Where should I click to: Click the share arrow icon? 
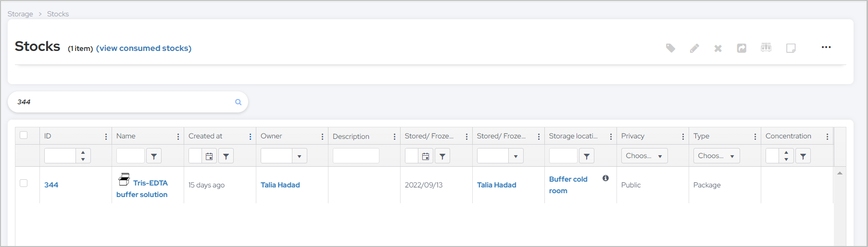click(x=742, y=48)
